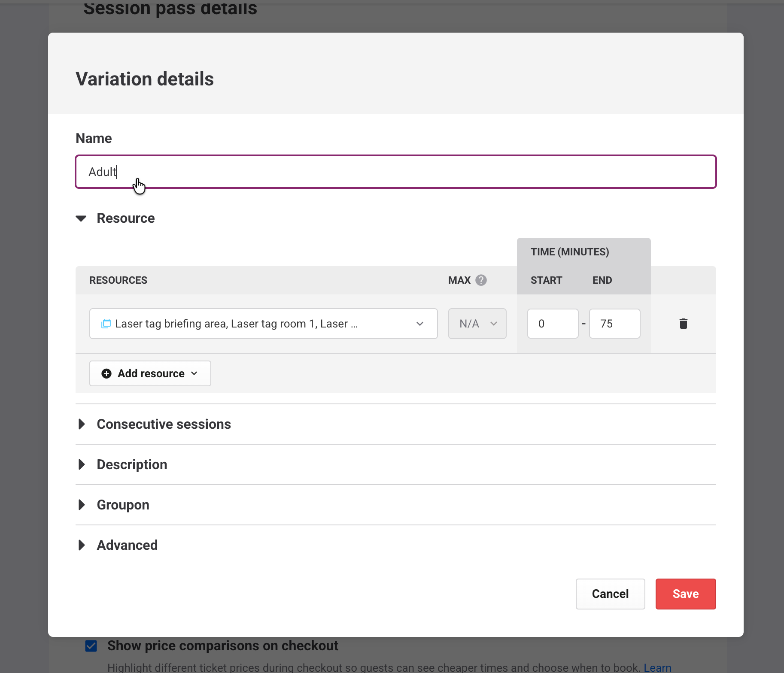Toggle Show price comparisons on checkout
Viewport: 784px width, 673px height.
91,646
